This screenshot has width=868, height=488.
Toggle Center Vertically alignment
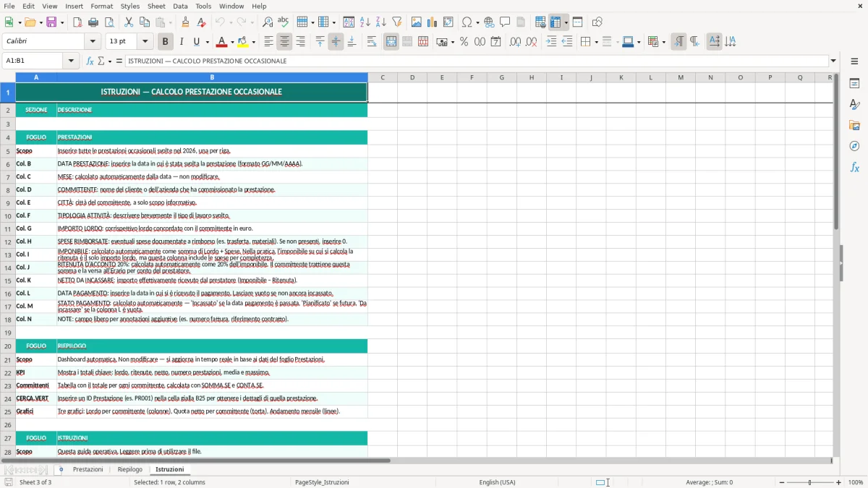pos(336,42)
